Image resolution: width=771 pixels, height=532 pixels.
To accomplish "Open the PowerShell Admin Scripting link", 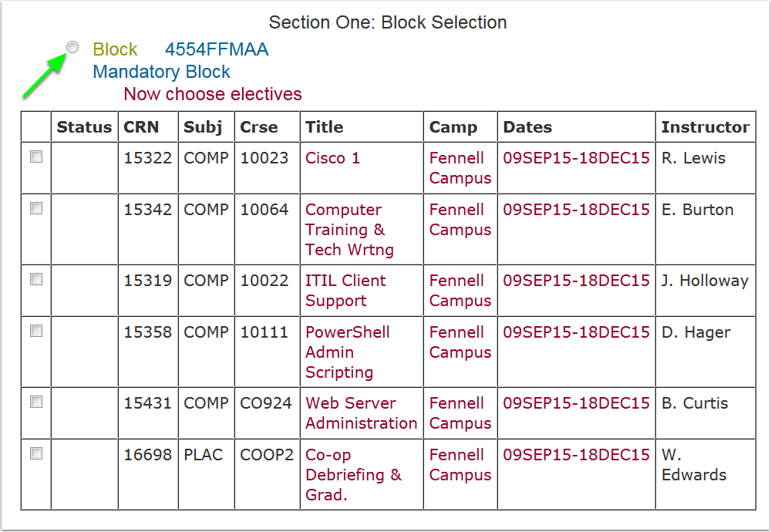I will click(x=347, y=352).
